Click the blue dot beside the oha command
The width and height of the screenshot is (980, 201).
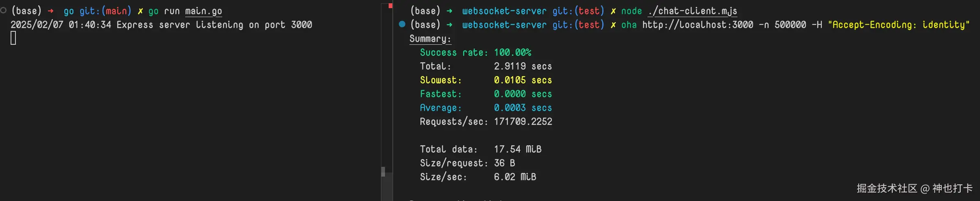(x=402, y=24)
